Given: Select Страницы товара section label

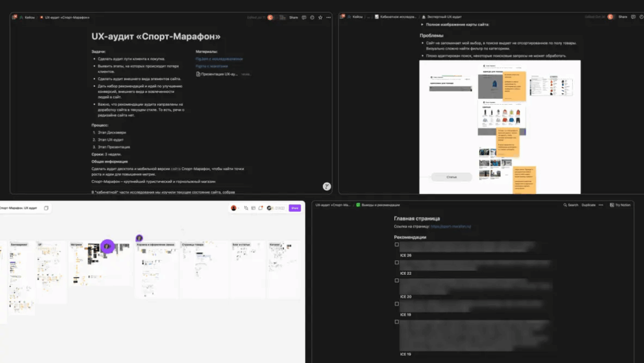Looking at the screenshot, I should [193, 245].
